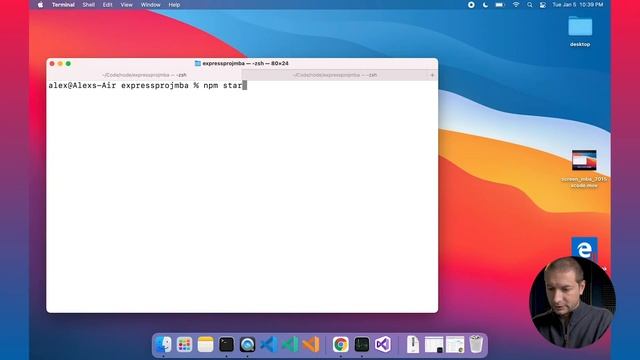Launch the blue Visual Studio Code icon
640x360 pixels.
point(269,344)
